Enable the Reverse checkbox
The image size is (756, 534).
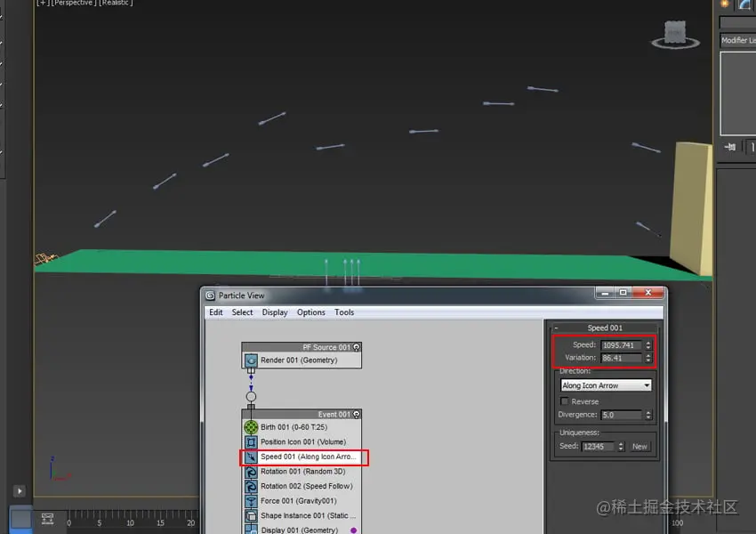pos(564,401)
